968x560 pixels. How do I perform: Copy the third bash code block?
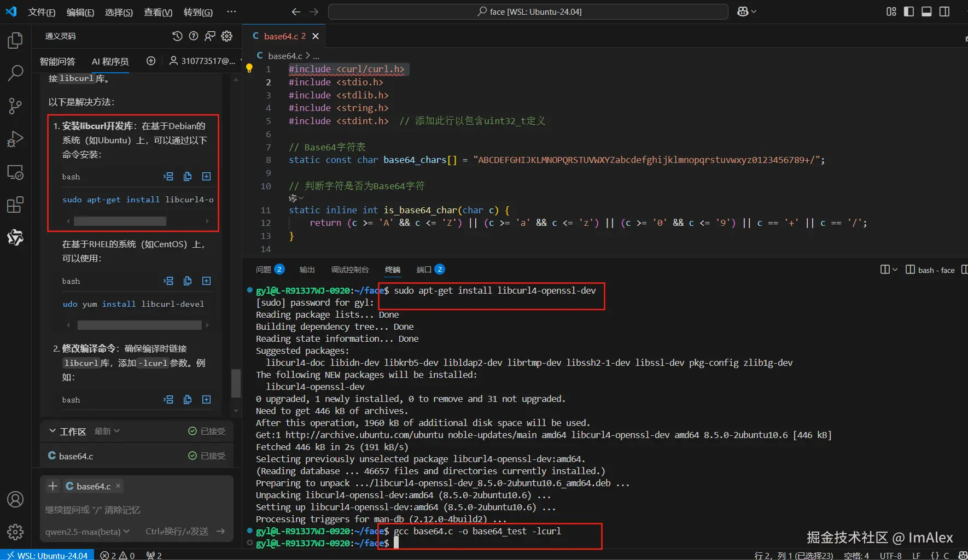[x=188, y=399]
